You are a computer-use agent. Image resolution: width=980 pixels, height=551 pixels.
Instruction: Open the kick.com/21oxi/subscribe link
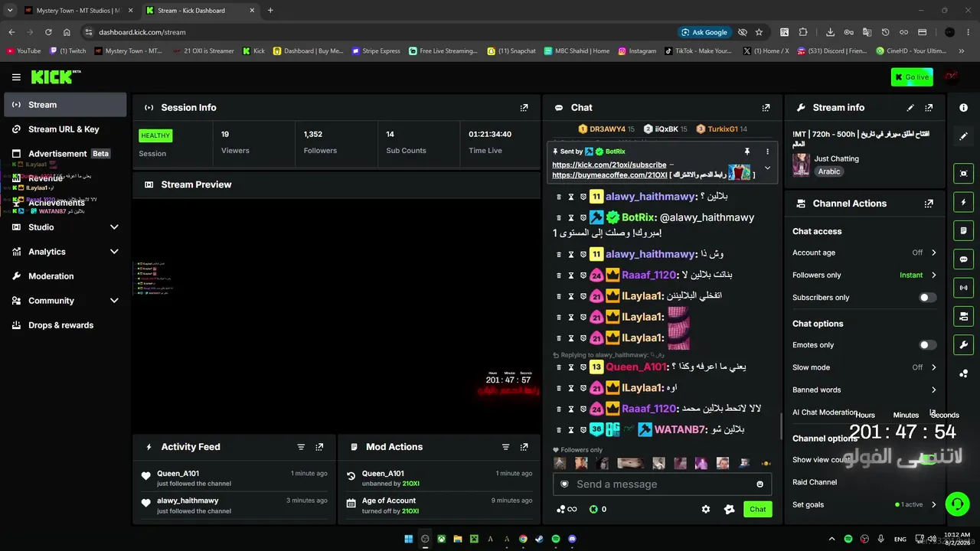point(609,165)
